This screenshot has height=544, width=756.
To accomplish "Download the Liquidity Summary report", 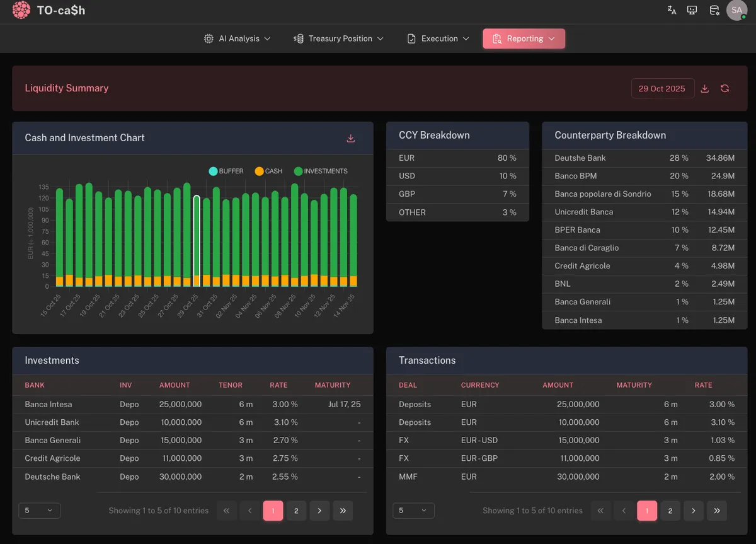I will [x=704, y=88].
